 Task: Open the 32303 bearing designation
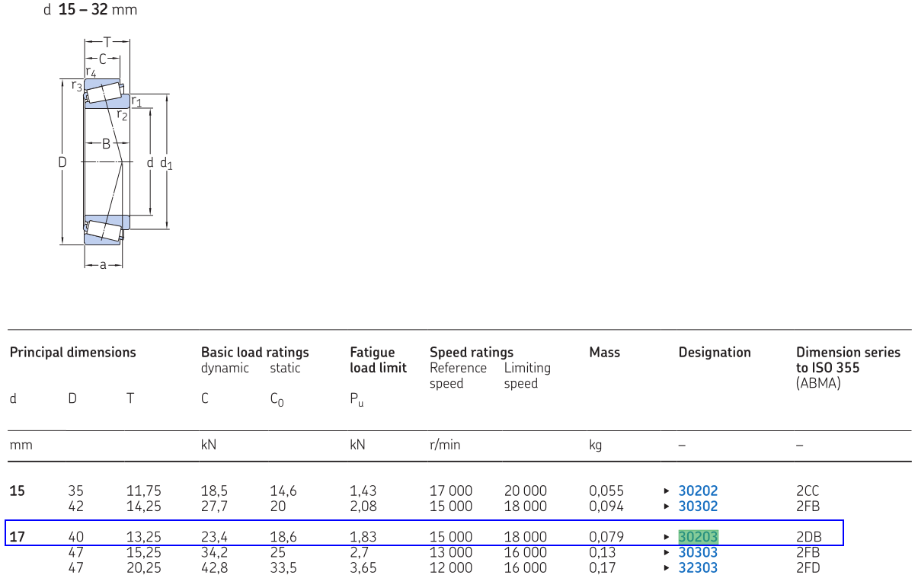pos(697,567)
